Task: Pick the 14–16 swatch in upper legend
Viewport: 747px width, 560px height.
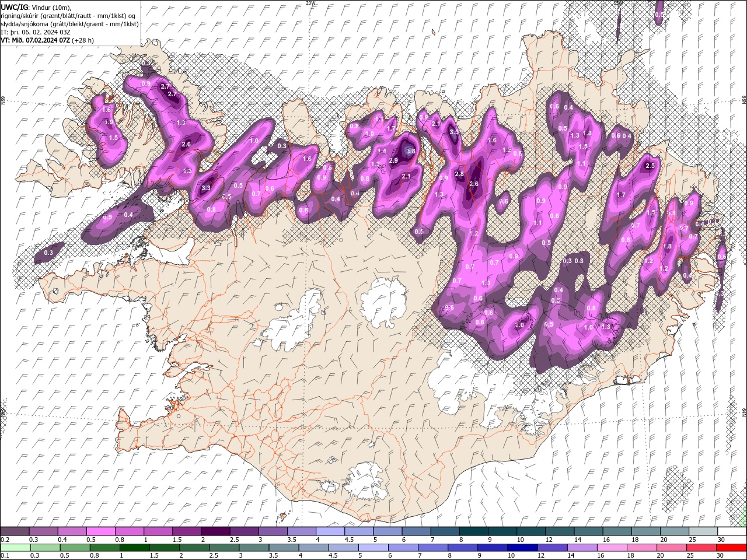Action: click(588, 531)
